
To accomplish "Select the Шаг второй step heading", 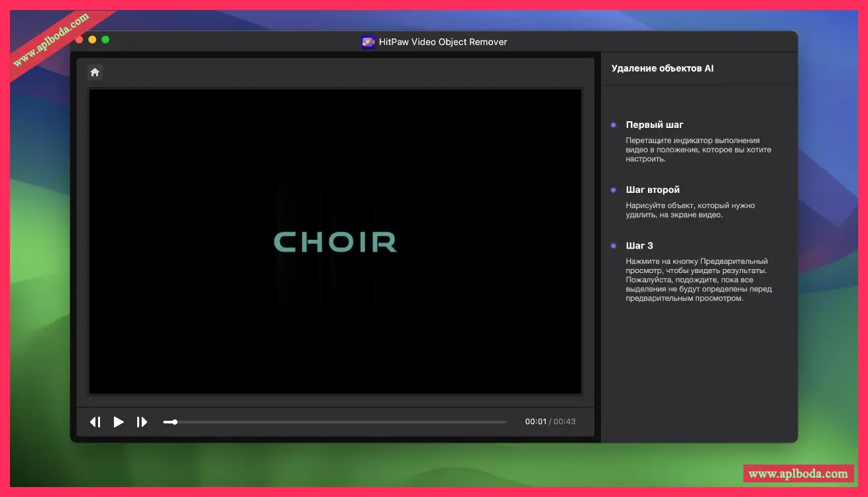I will click(x=653, y=190).
